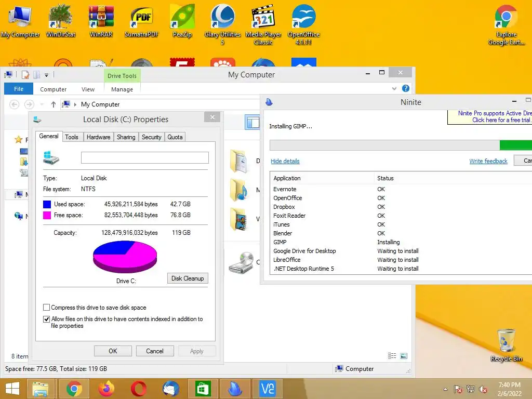This screenshot has height=399, width=532.
Task: Open Firefox from the taskbar
Action: click(106, 389)
